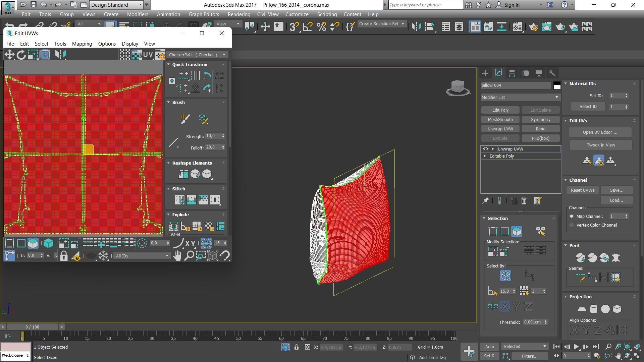This screenshot has width=644, height=362.
Task: Select the Freeform Mode tool in UV editor
Action: 45,55
